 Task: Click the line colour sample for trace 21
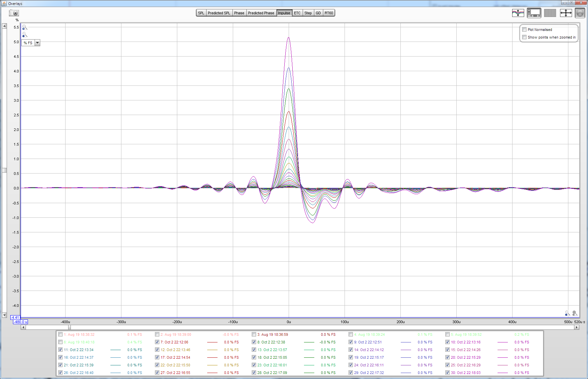coord(115,365)
